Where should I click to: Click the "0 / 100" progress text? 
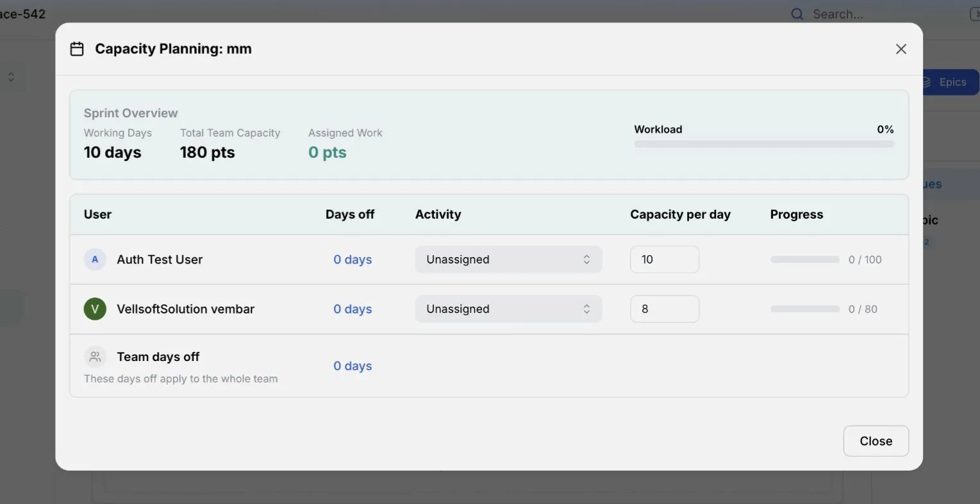[x=865, y=260]
